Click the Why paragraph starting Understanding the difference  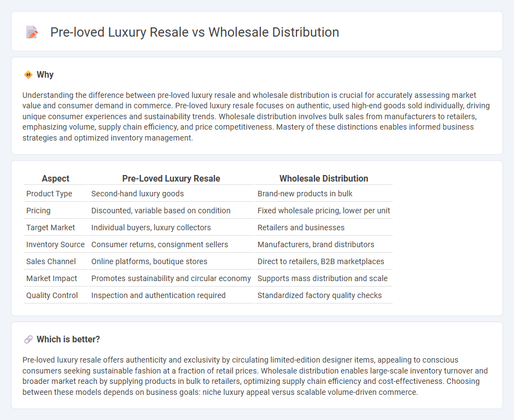[x=256, y=116]
